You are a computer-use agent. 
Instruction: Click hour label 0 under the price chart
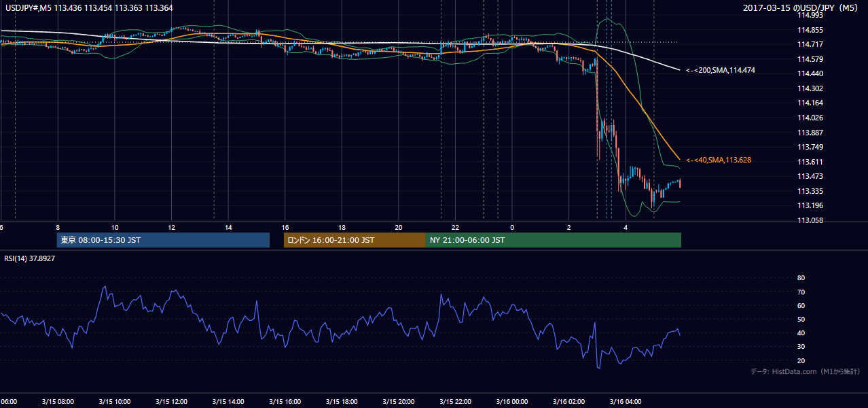click(x=512, y=227)
